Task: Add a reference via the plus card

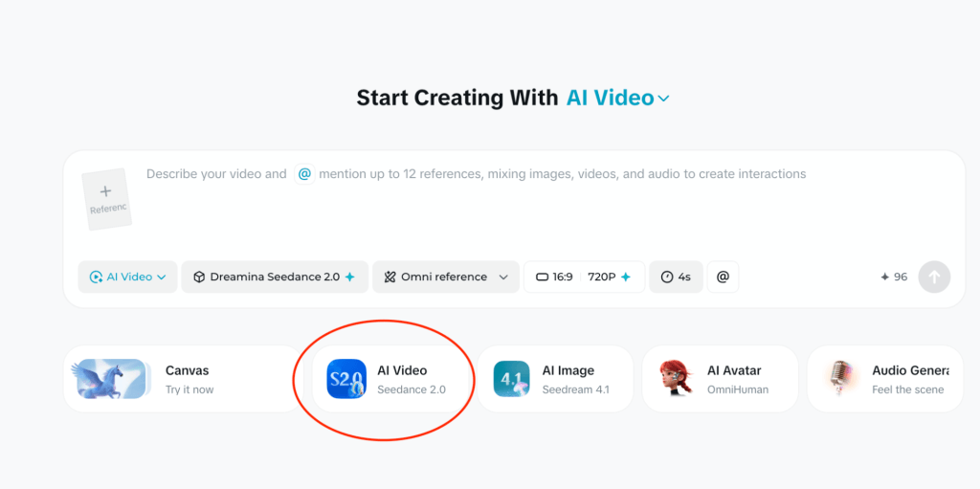Action: [107, 199]
